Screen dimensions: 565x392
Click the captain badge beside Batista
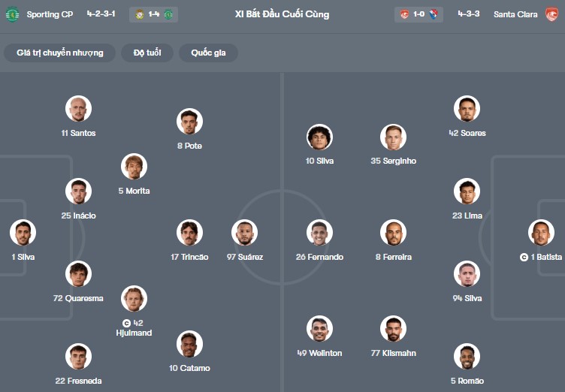coord(524,257)
